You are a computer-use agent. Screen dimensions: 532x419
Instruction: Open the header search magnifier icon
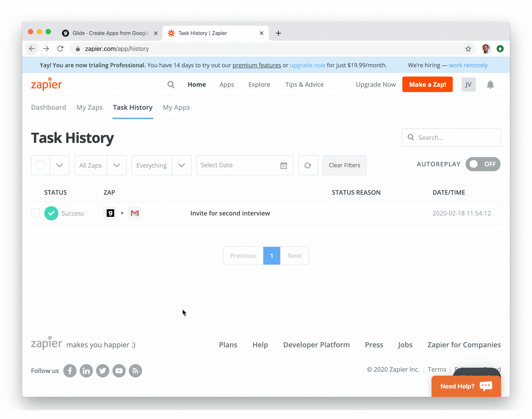[171, 85]
